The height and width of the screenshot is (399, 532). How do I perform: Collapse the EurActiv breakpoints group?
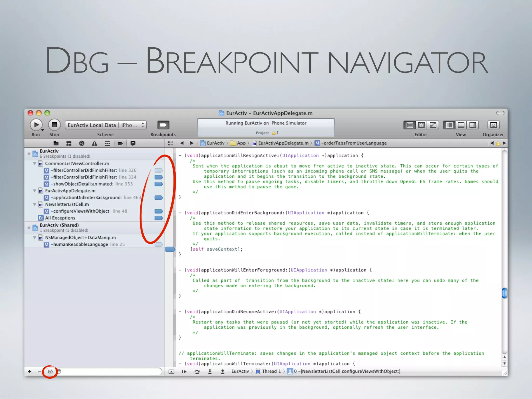29,154
